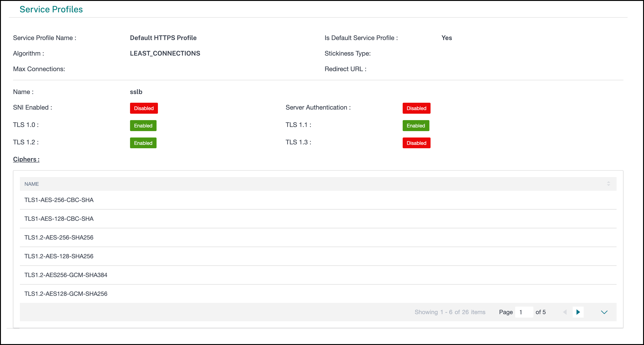
Task: Go to next page of ciphers
Action: click(x=578, y=312)
